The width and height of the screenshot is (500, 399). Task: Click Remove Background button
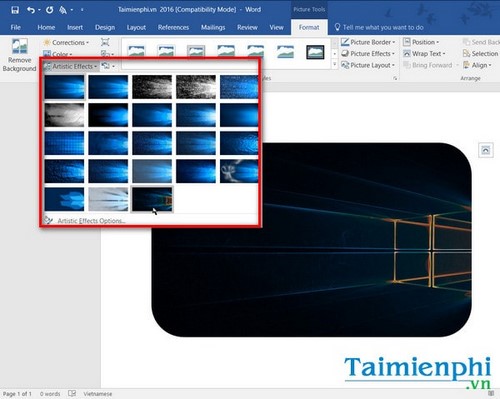click(x=19, y=55)
